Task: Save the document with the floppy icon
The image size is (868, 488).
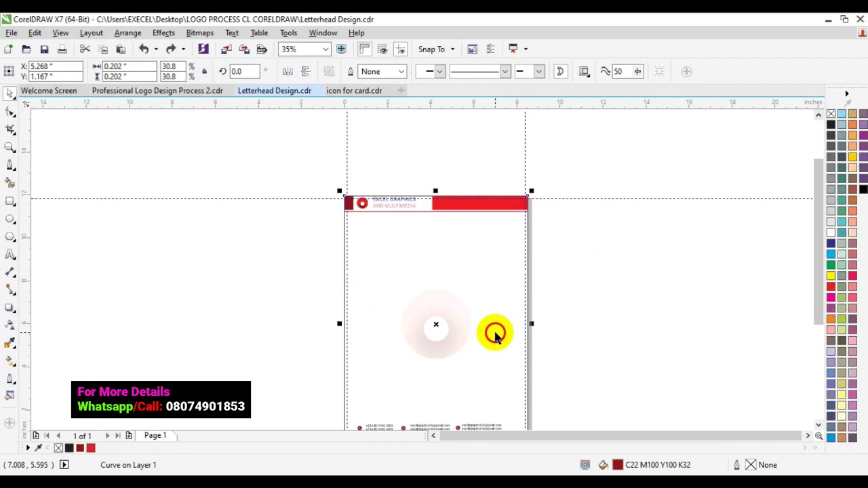Action: [x=44, y=49]
